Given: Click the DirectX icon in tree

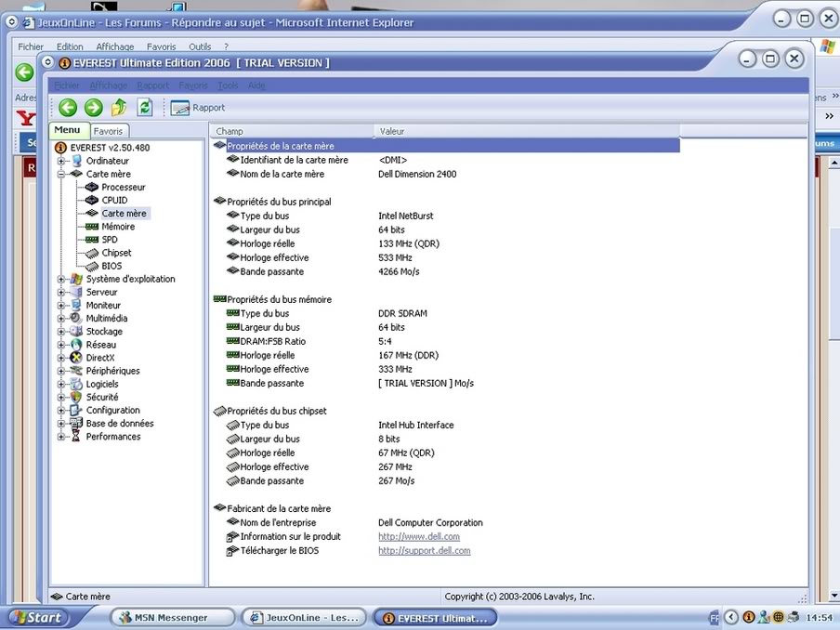Looking at the screenshot, I should [x=76, y=358].
